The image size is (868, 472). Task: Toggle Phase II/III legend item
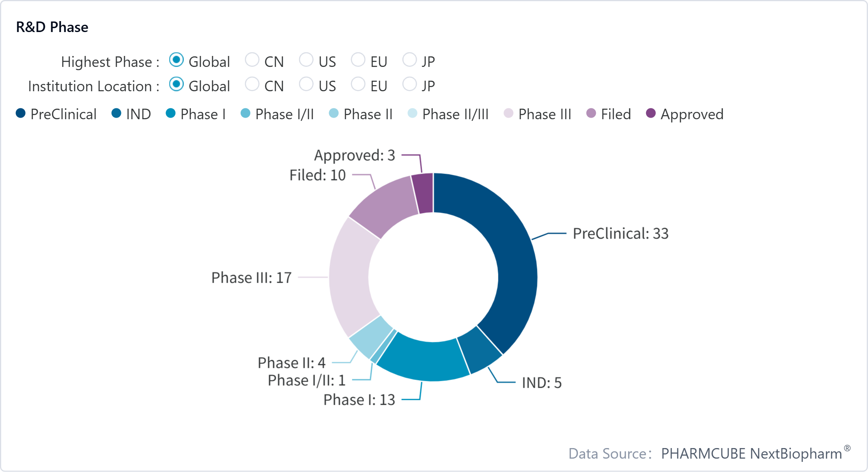point(412,114)
